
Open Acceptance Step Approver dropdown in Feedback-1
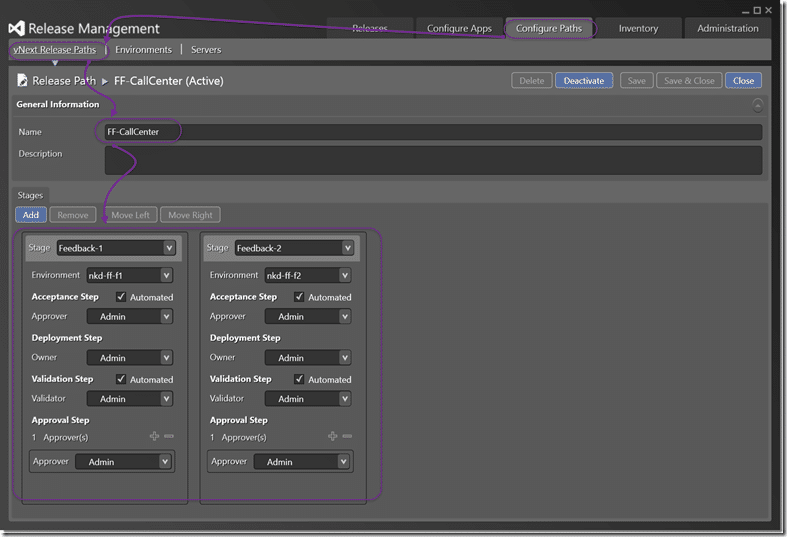(129, 316)
